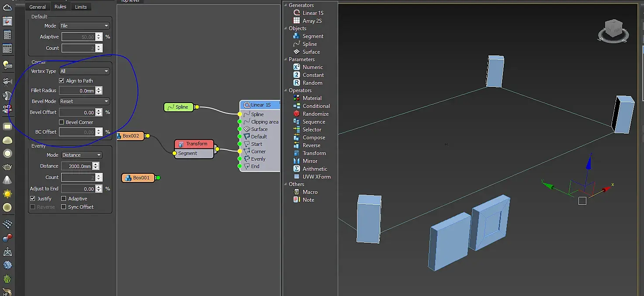Click the UVW XForm operator icon
Image resolution: width=644 pixels, height=296 pixels.
[297, 177]
